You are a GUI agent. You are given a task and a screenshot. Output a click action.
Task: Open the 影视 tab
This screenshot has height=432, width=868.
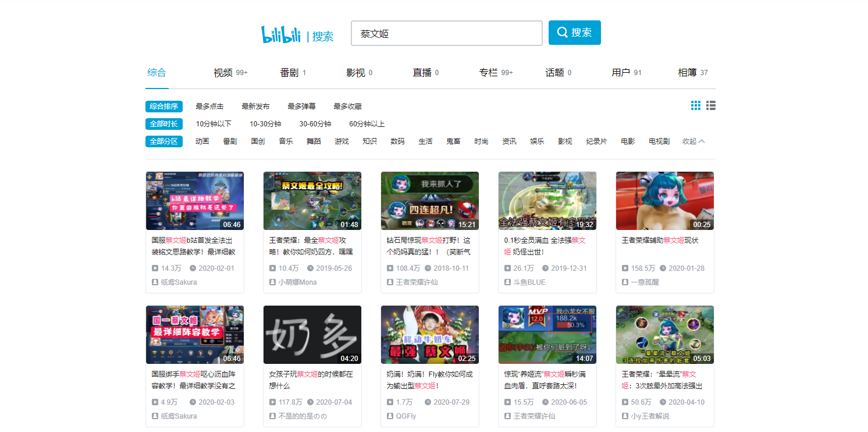(x=360, y=73)
